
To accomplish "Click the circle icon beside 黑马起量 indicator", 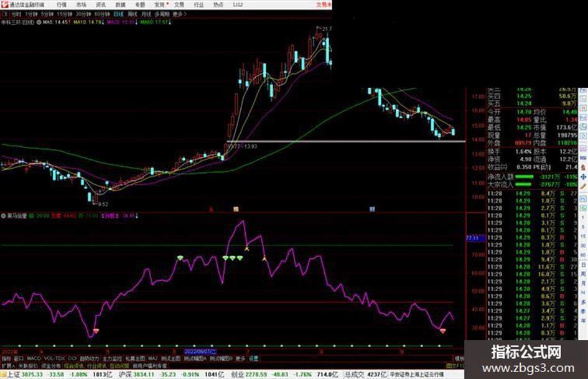I will 3,216.
